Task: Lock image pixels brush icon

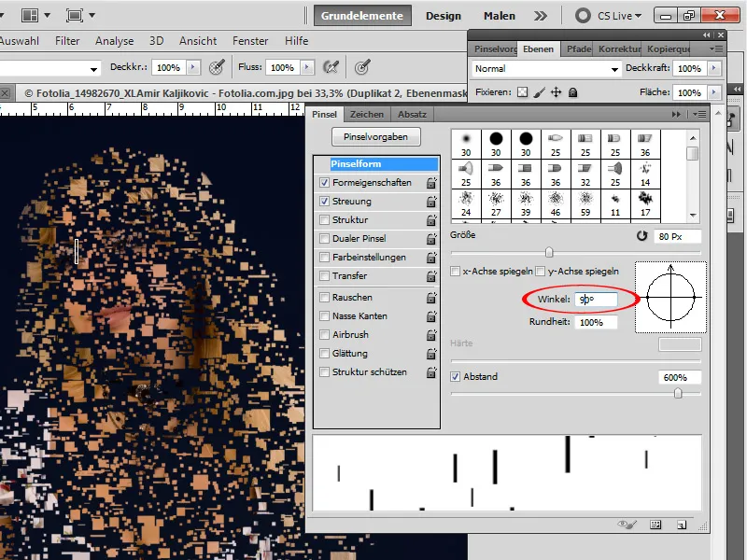Action: tap(540, 92)
